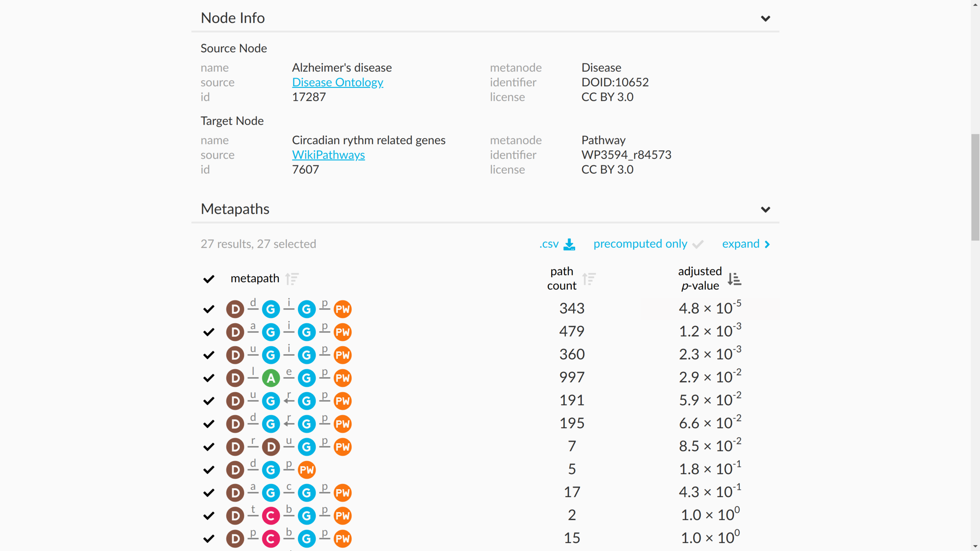Uncheck the metapath row with path count 997
The width and height of the screenshot is (980, 551).
pos(209,378)
